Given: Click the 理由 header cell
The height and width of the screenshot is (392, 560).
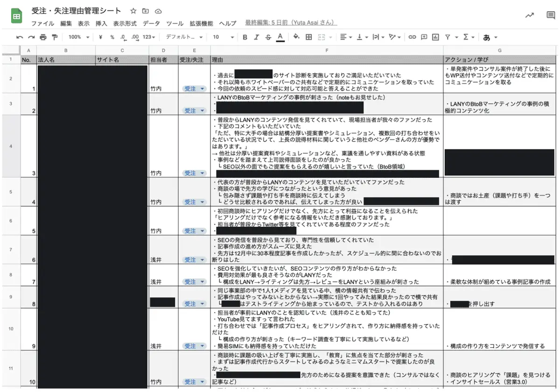Looking at the screenshot, I should (327, 60).
